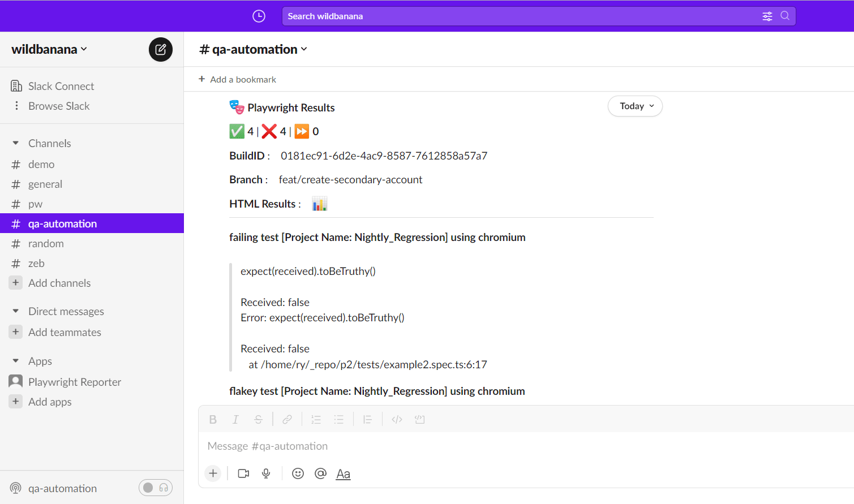854x504 pixels.
Task: Click the Add channels plus icon
Action: pyautogui.click(x=16, y=283)
